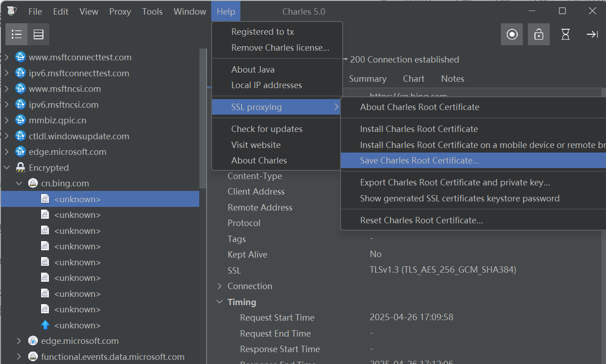The height and width of the screenshot is (364, 606).
Task: Expand the mmbiz.qpic.cn node
Action: 6,120
